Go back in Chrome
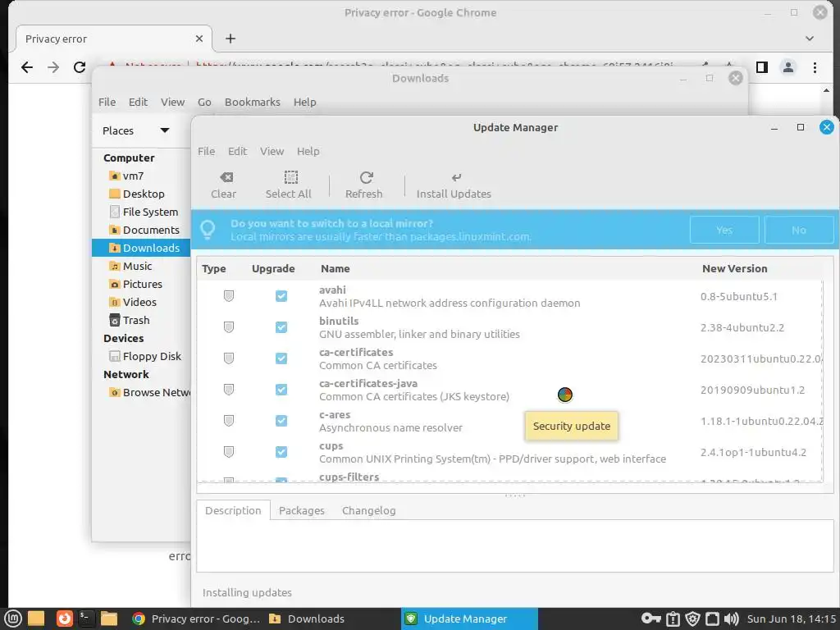The height and width of the screenshot is (630, 840). [x=27, y=67]
